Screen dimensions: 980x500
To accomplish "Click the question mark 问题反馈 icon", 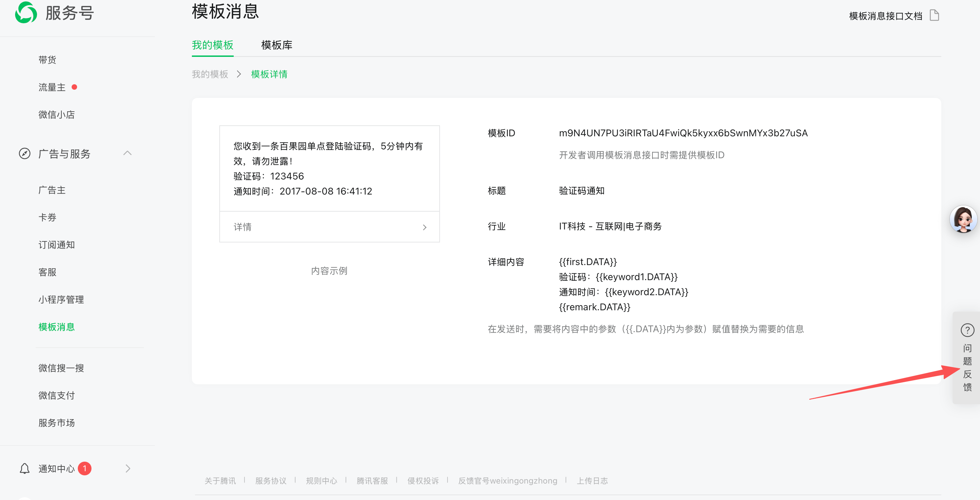I will pos(967,330).
